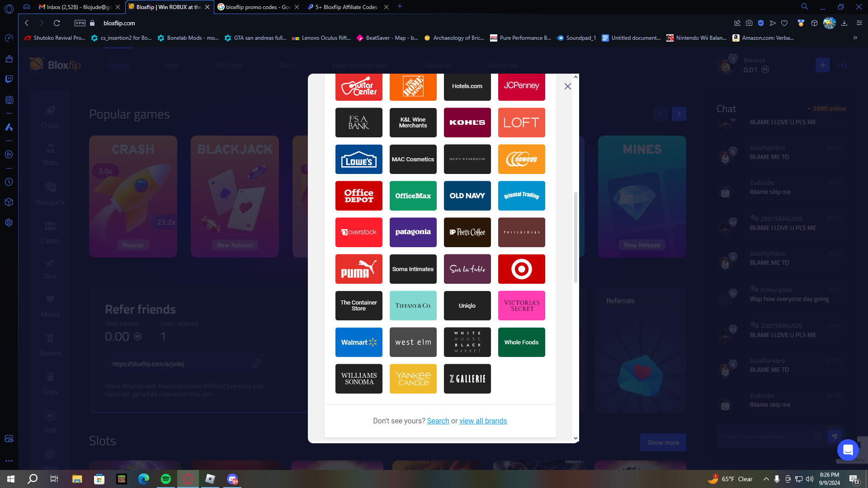
Task: Open the Bloxflip Affiliate Codes tab
Action: click(346, 7)
